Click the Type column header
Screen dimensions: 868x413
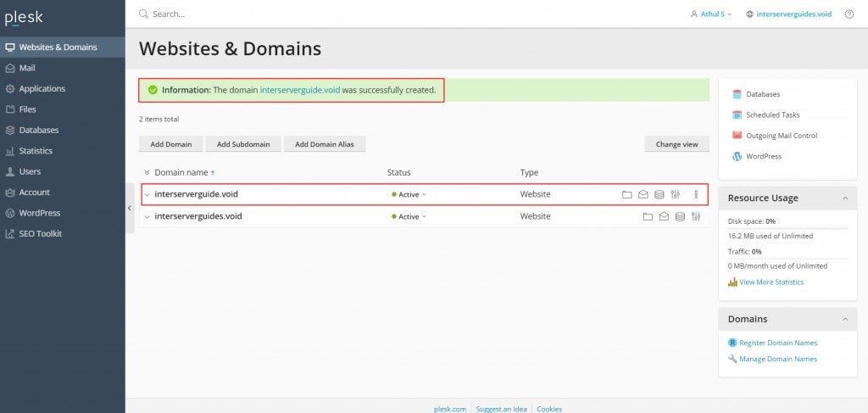[529, 173]
